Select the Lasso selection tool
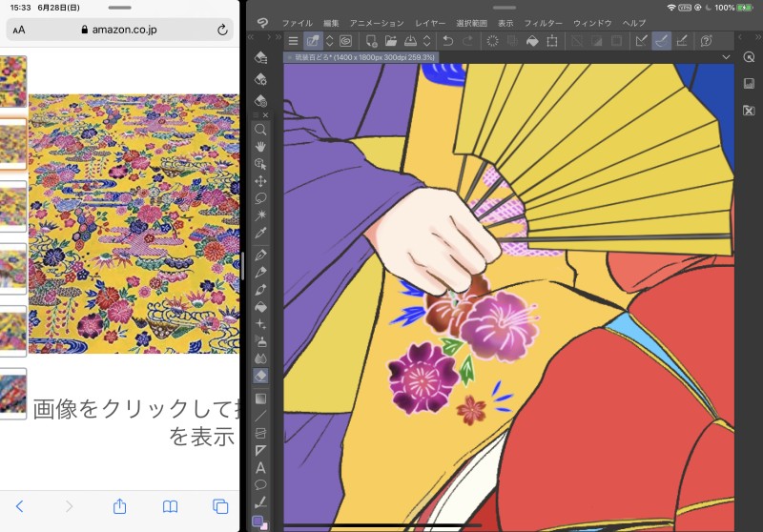This screenshot has height=532, width=763. [260, 198]
